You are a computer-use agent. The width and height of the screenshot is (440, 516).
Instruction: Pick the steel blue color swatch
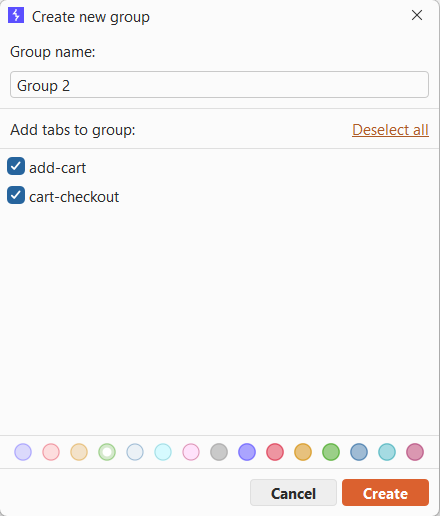point(359,452)
